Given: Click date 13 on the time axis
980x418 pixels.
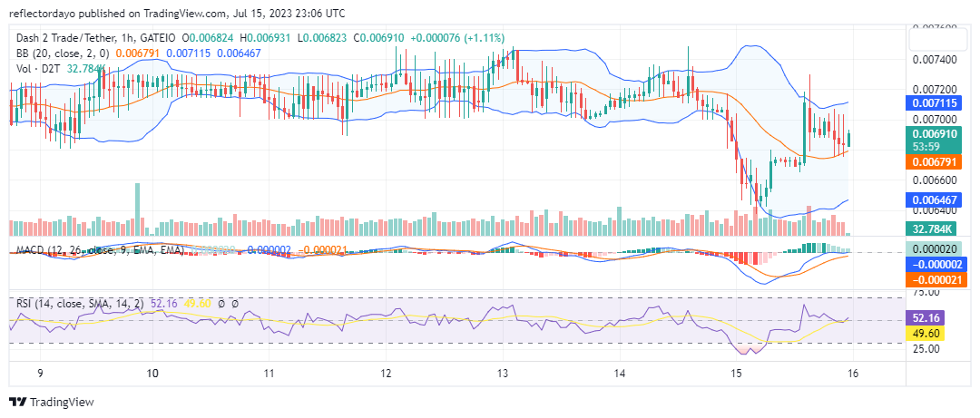Looking at the screenshot, I should click(x=503, y=373).
